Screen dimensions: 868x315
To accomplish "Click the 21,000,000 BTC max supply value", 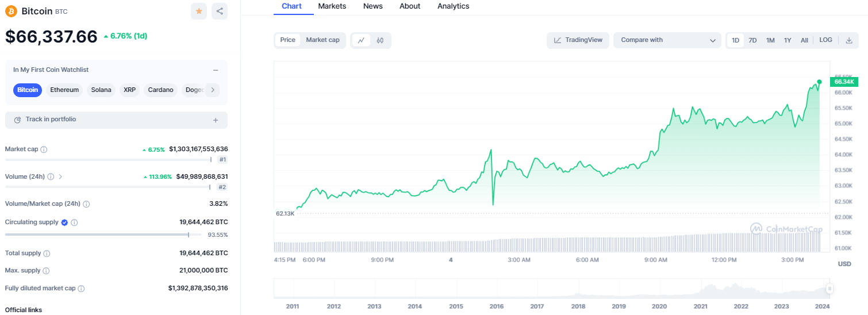I will tap(203, 271).
